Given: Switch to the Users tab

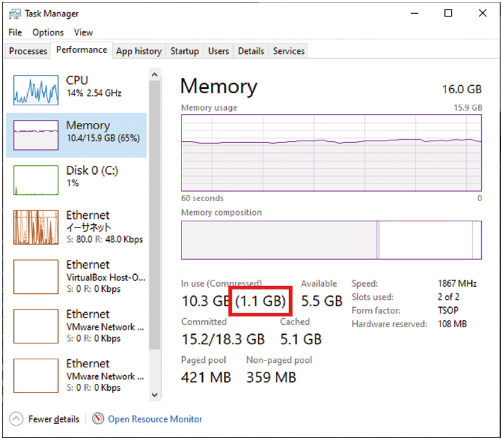Looking at the screenshot, I should 219,51.
